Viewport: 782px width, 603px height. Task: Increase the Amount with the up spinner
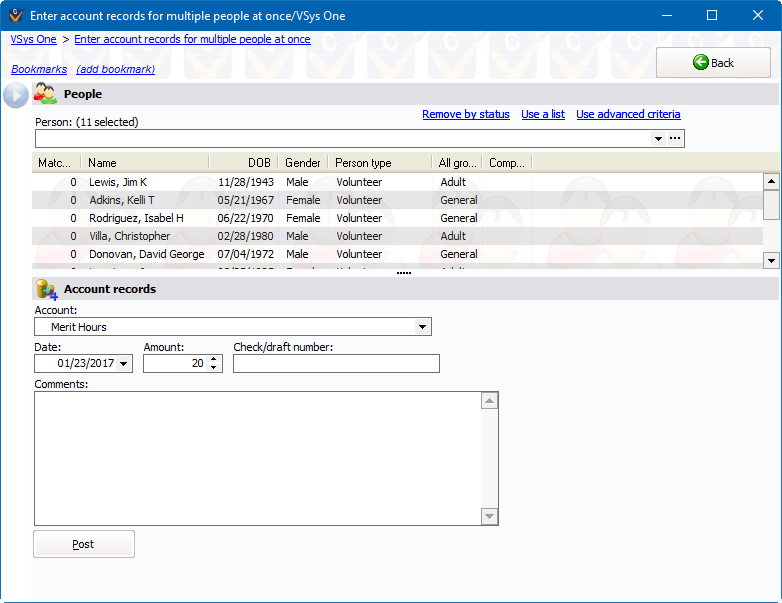tap(214, 360)
